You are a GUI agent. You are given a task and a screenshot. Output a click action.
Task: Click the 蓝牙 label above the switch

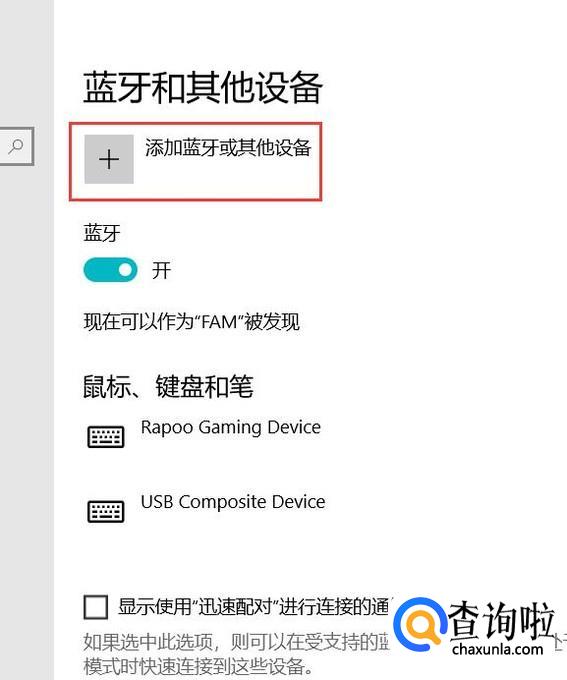[102, 233]
